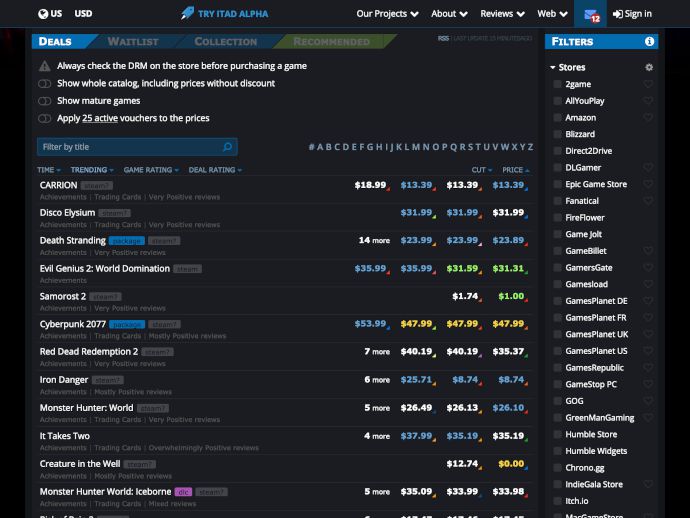Click the Filters info icon
The image size is (690, 518).
tap(649, 41)
